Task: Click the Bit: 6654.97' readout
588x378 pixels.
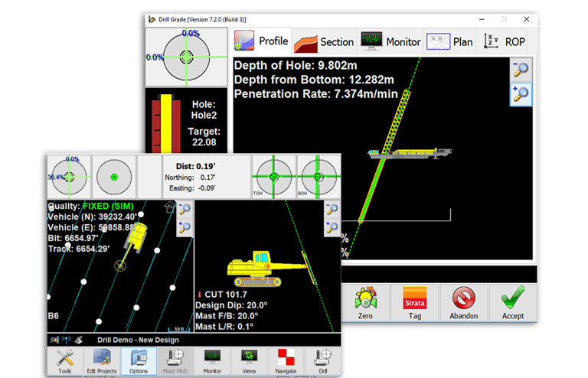Action: tap(73, 238)
